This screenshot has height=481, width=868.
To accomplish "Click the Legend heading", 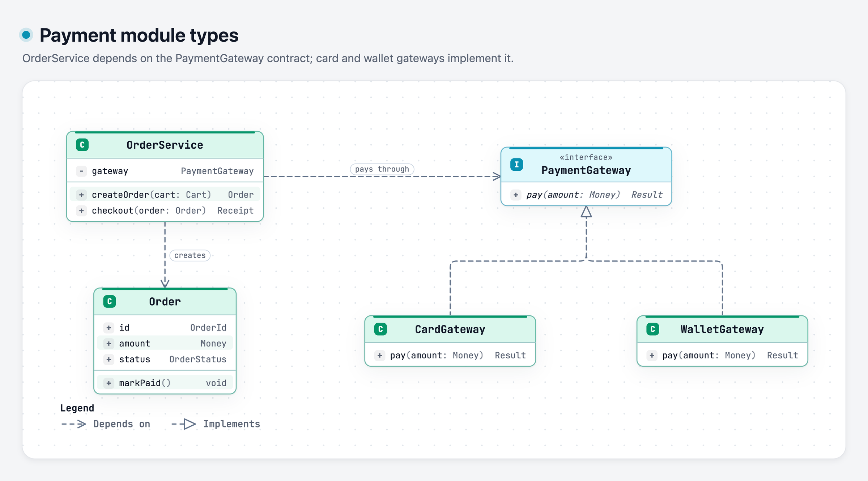I will (77, 408).
